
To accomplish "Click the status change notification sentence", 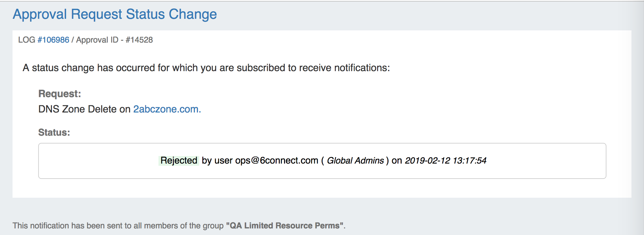I will coord(206,68).
